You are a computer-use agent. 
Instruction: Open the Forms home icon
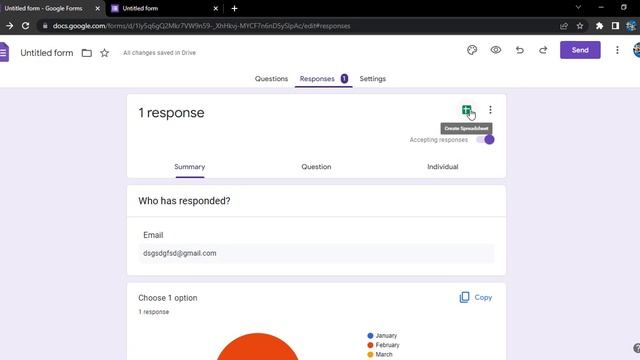click(x=4, y=52)
